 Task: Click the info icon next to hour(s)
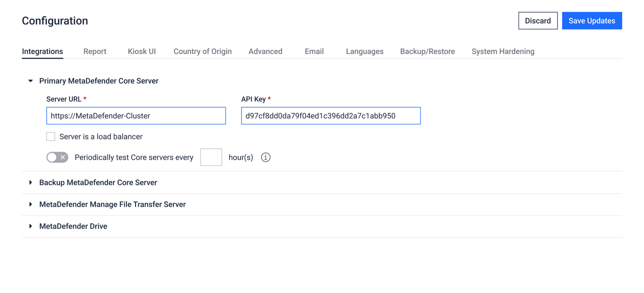click(x=266, y=157)
